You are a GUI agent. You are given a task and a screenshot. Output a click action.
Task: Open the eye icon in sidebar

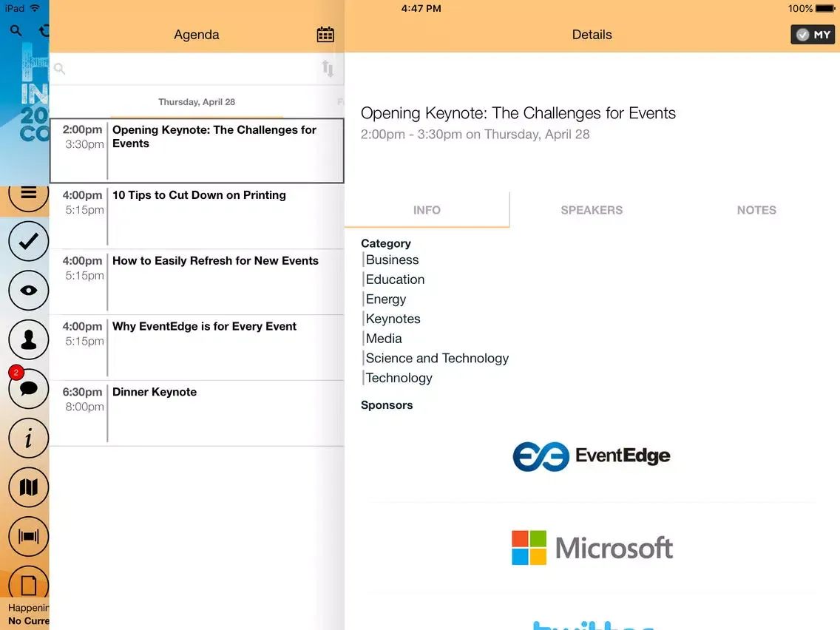tap(28, 291)
